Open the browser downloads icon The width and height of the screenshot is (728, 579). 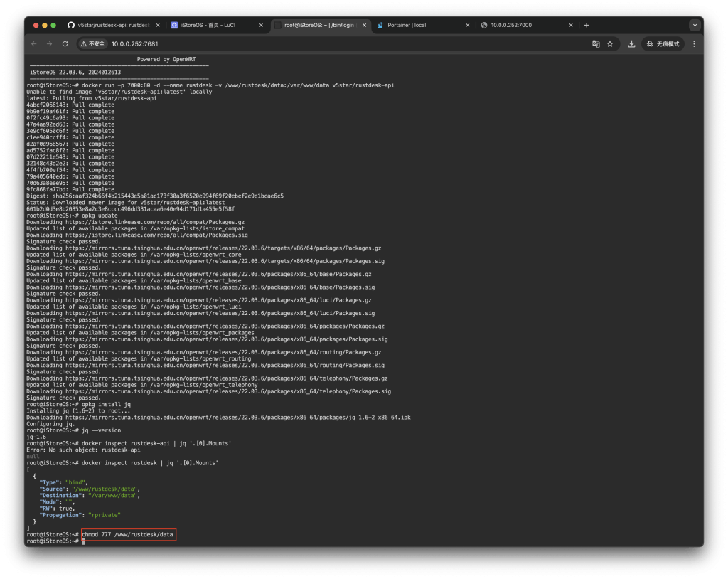click(631, 44)
